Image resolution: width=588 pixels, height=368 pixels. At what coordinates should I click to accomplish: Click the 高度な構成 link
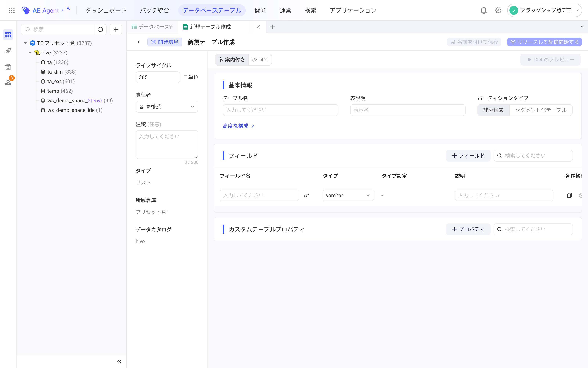coord(238,126)
